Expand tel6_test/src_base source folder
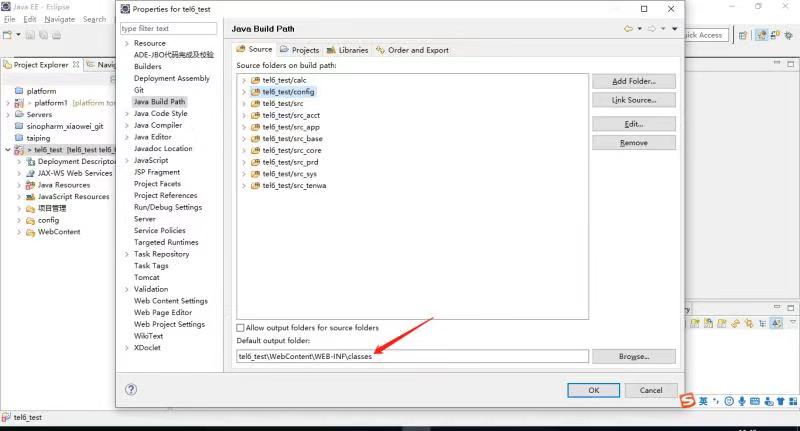 [244, 139]
